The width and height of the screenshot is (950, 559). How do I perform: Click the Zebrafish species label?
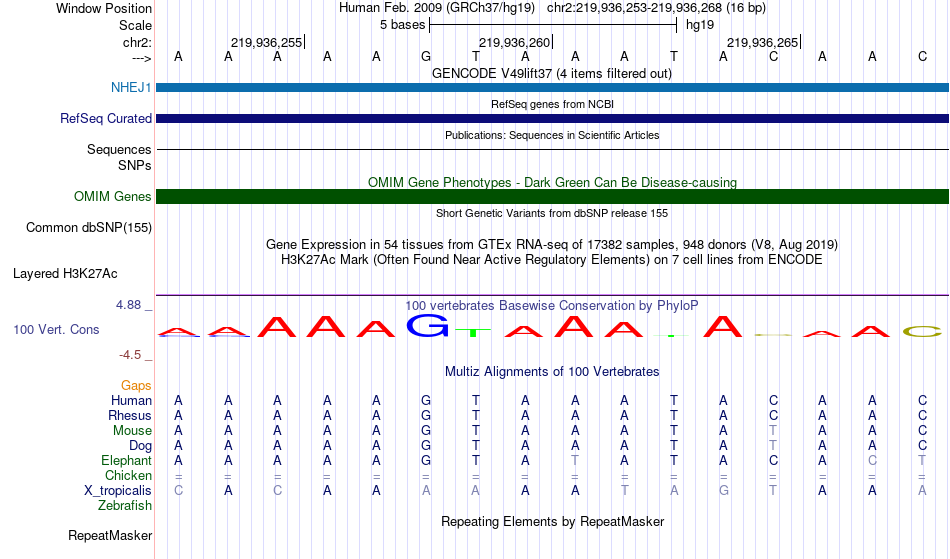(125, 506)
